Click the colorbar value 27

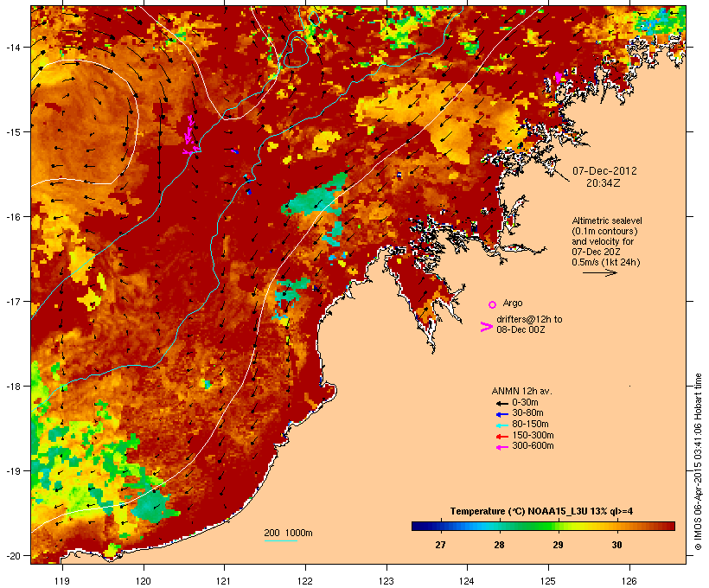440,545
